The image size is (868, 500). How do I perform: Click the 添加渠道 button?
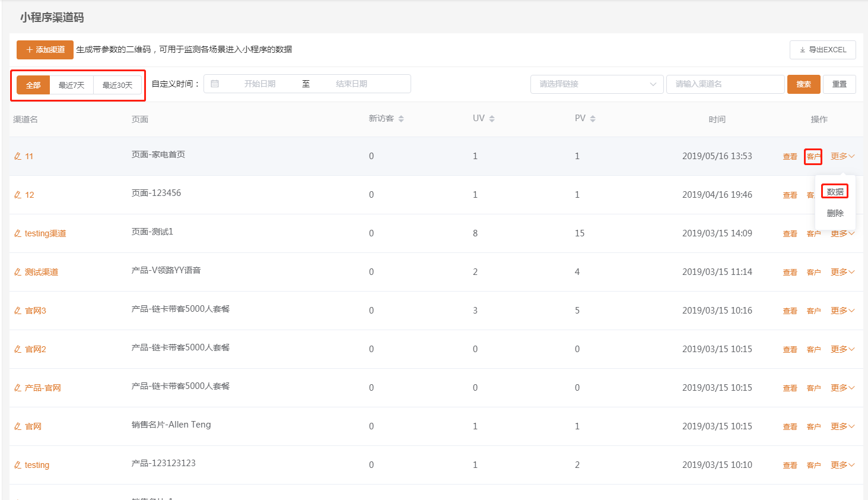[x=45, y=50]
